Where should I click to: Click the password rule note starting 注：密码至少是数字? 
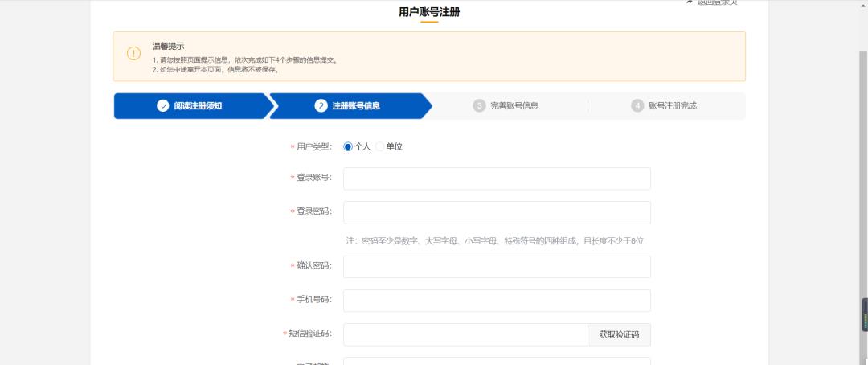point(495,241)
